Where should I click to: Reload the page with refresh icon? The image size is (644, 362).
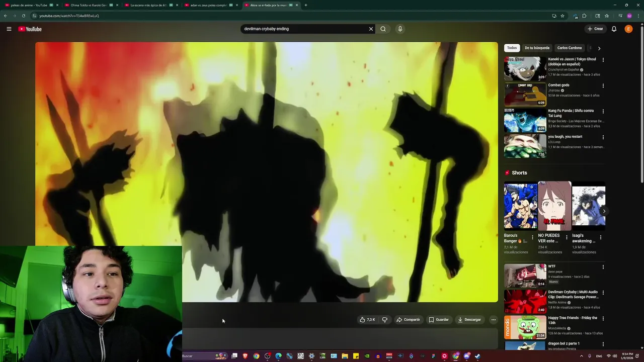pos(23,16)
